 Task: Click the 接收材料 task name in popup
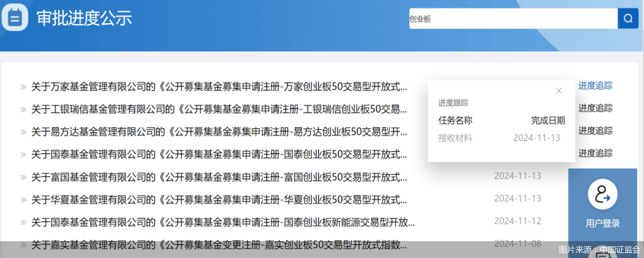point(455,138)
